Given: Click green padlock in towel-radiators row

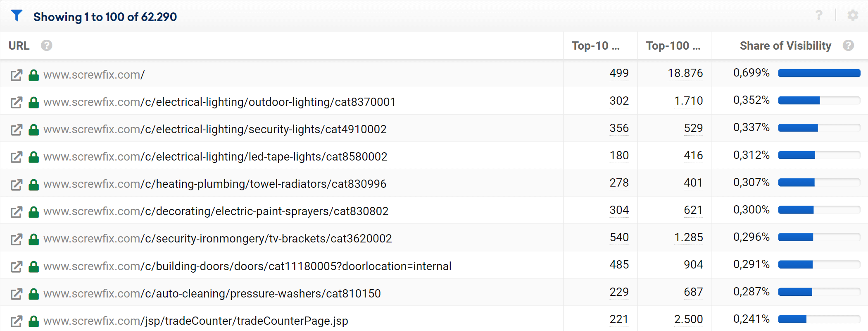Looking at the screenshot, I should [33, 184].
